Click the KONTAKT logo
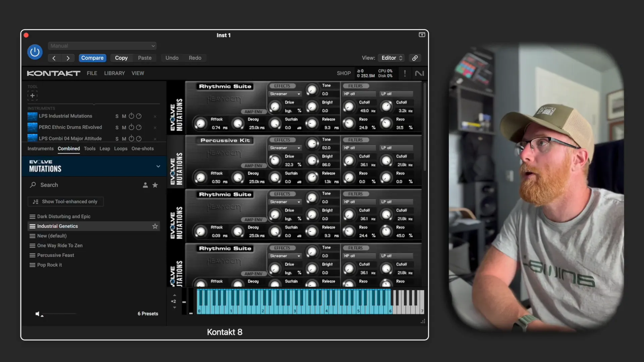The image size is (644, 362). [x=54, y=73]
